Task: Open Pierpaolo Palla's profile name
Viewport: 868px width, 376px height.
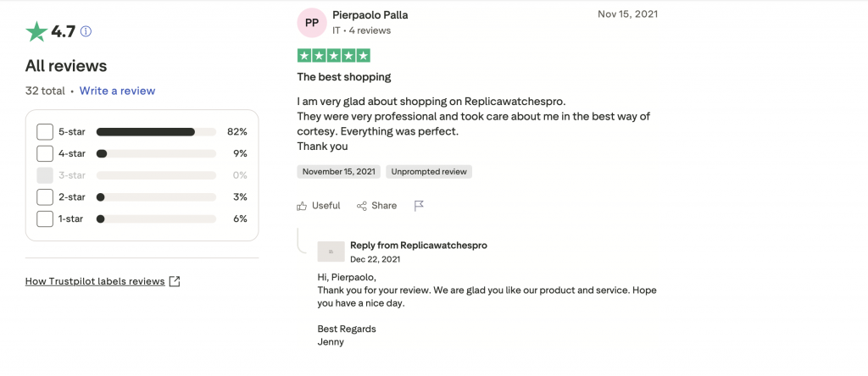Action: [x=372, y=14]
